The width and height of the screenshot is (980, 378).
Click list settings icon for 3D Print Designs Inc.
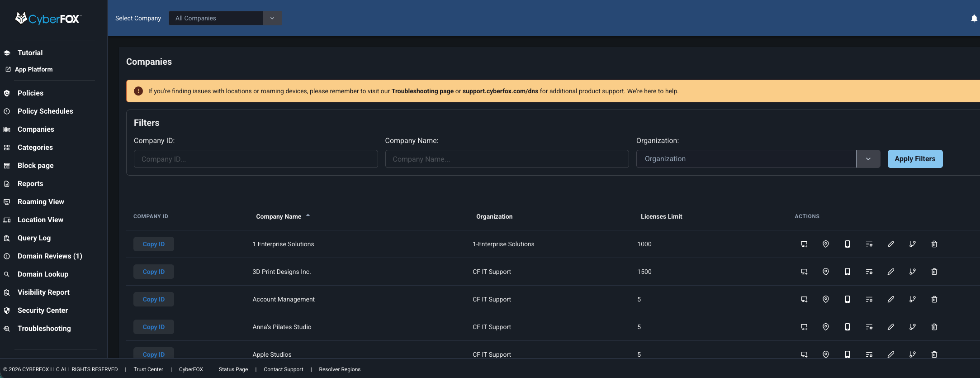[869, 272]
